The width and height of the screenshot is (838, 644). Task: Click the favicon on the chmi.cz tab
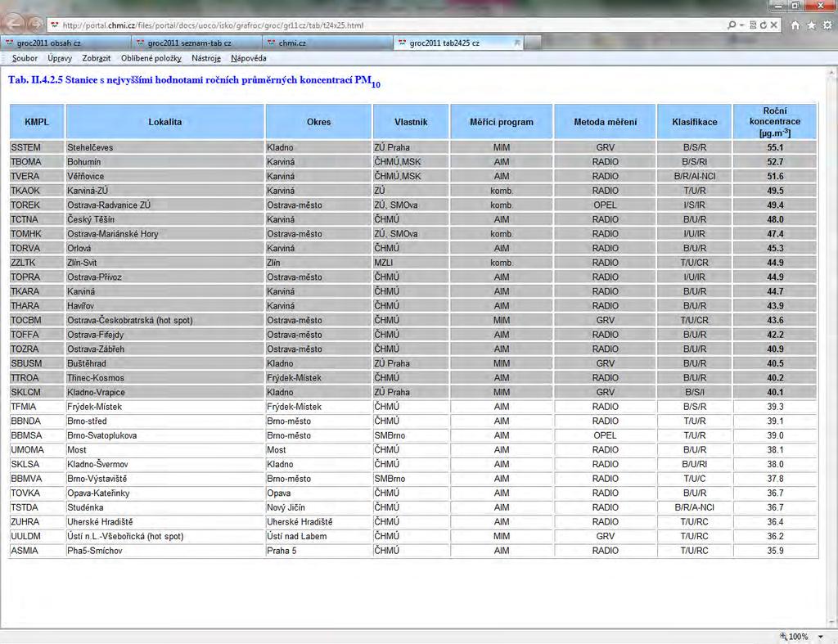tap(272, 43)
